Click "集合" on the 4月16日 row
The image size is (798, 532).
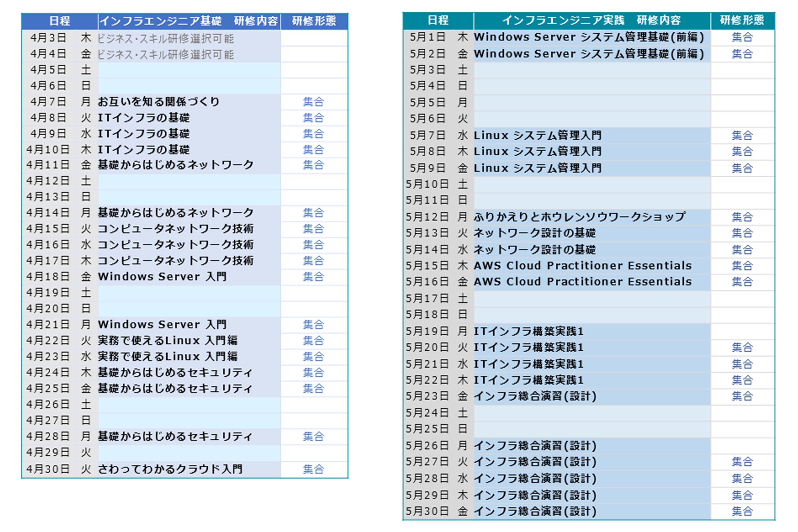click(x=314, y=245)
